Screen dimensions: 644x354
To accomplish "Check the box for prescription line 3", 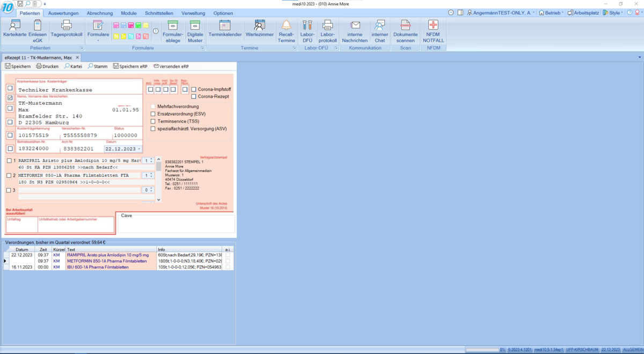I will click(9, 190).
